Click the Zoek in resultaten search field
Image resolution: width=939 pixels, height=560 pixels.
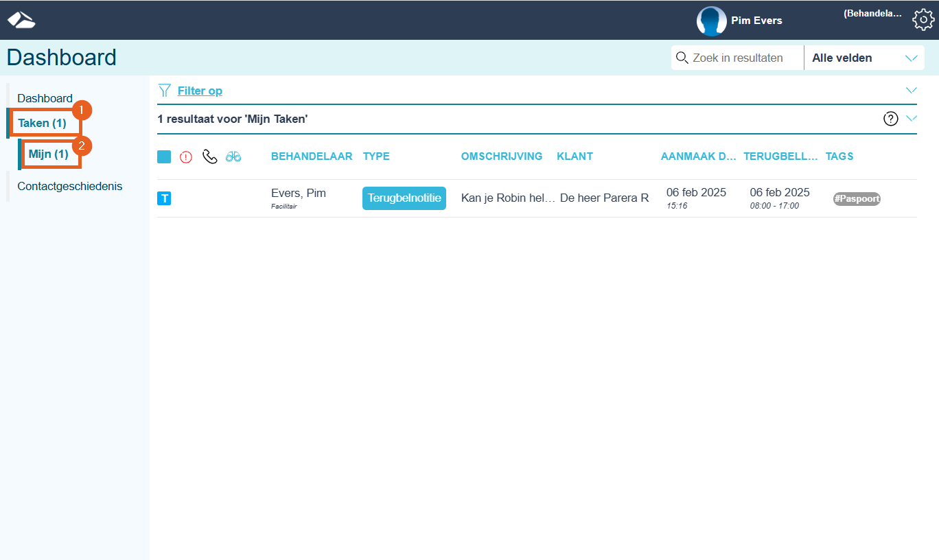(x=738, y=58)
